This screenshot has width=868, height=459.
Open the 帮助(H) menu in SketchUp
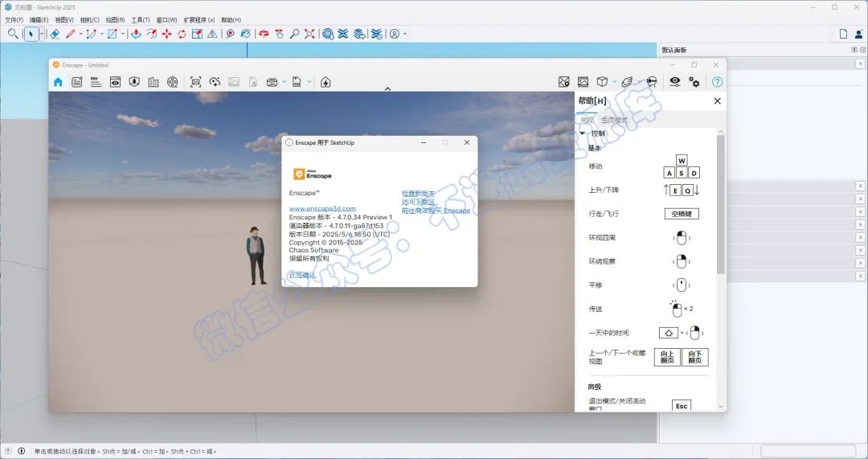[x=231, y=20]
